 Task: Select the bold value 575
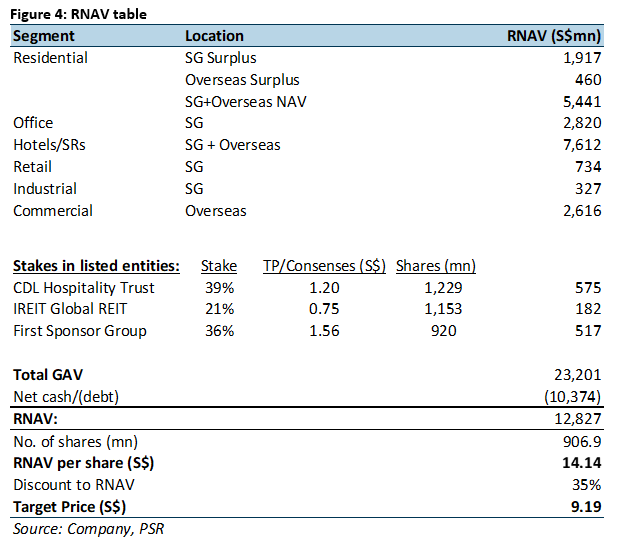coord(588,288)
